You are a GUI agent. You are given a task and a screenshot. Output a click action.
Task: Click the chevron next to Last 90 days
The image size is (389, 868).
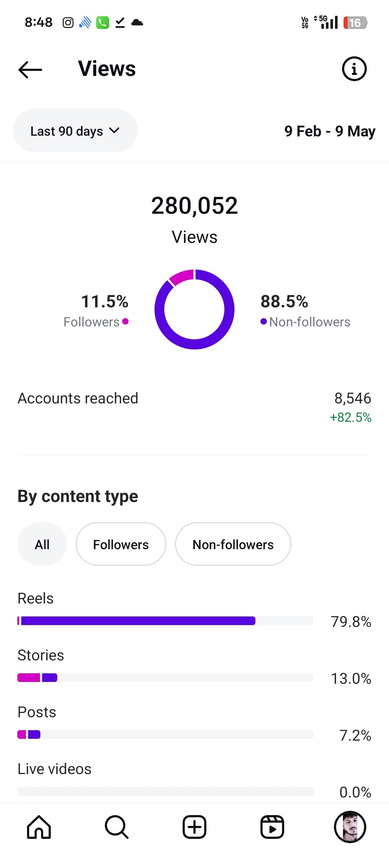click(114, 131)
